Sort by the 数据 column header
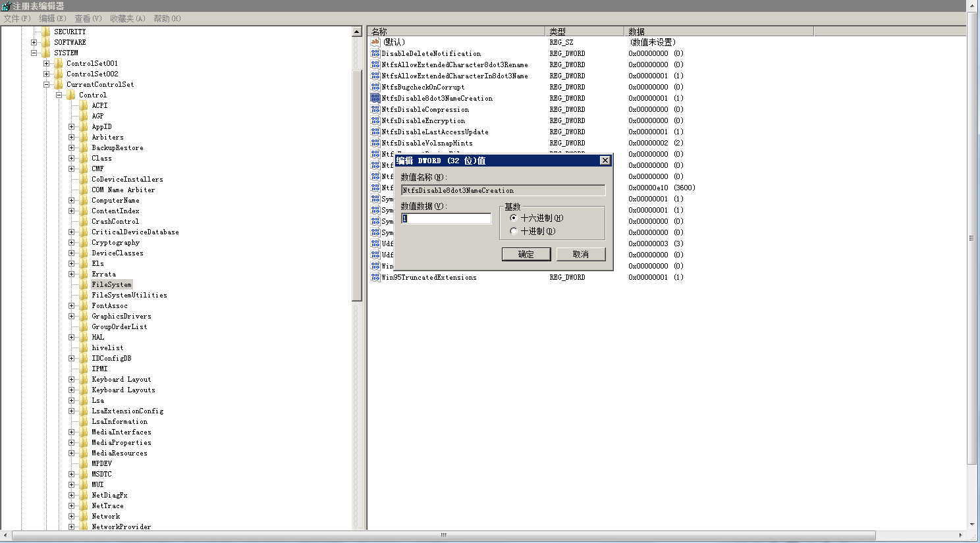This screenshot has width=980, height=543. (x=719, y=31)
